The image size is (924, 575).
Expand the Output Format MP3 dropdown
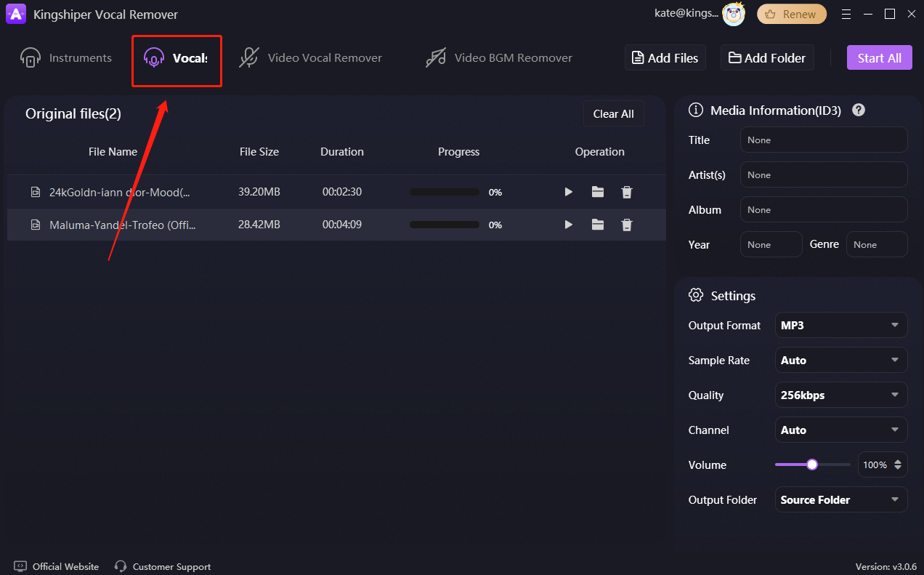pos(841,325)
